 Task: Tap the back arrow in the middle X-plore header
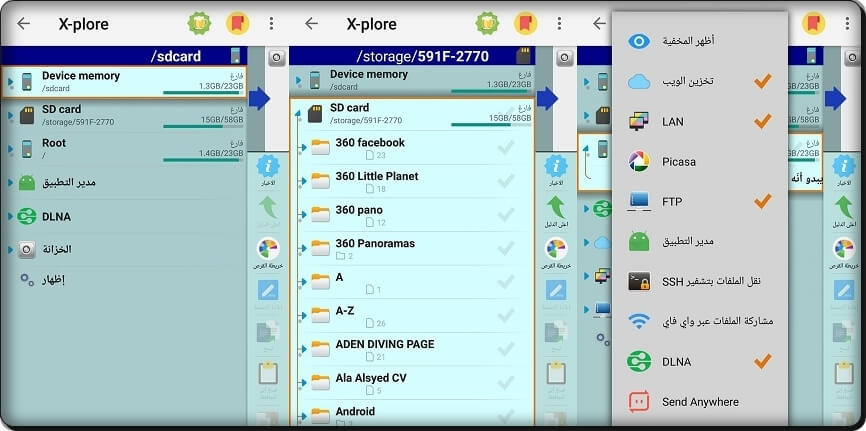311,23
